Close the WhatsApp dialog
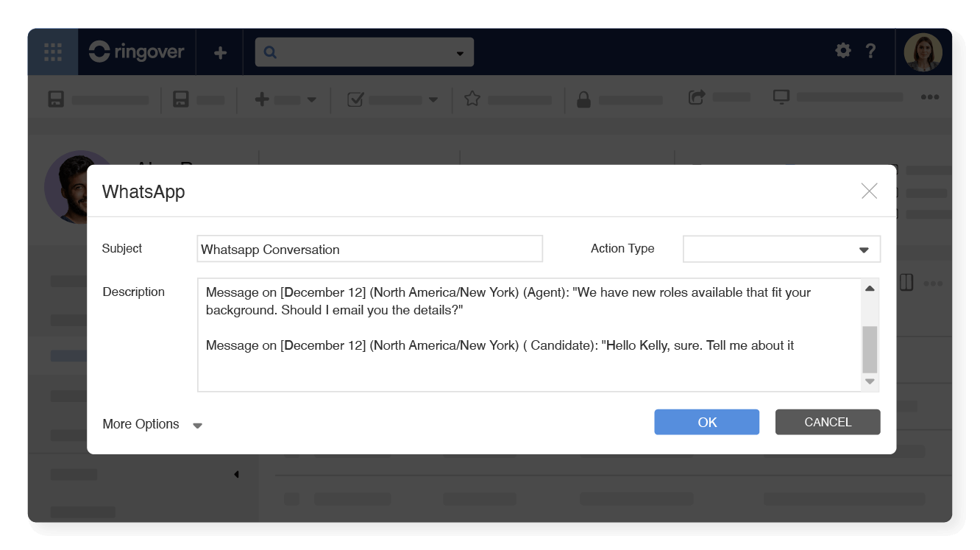 [869, 191]
